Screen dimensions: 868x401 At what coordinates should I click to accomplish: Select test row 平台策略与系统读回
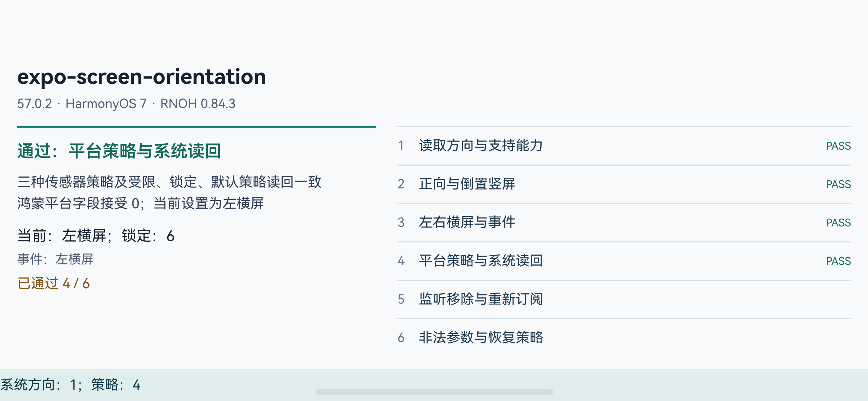pyautogui.click(x=624, y=261)
